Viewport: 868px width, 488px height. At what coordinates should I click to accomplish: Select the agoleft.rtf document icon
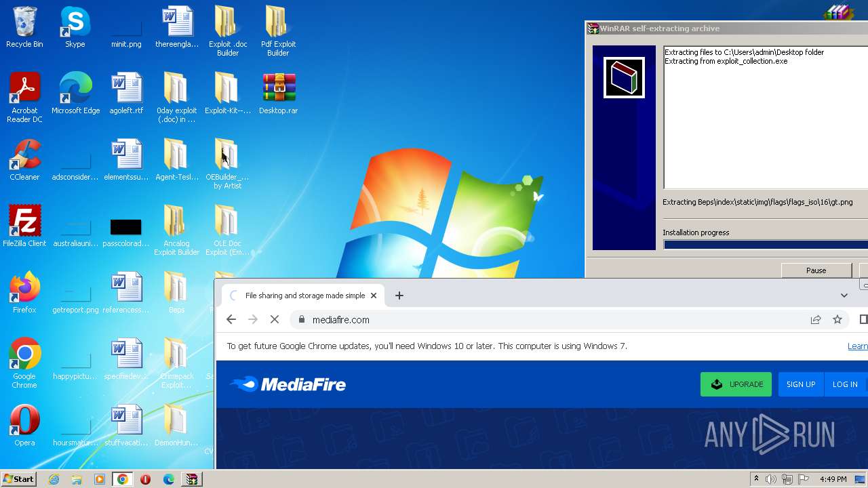pyautogui.click(x=126, y=94)
